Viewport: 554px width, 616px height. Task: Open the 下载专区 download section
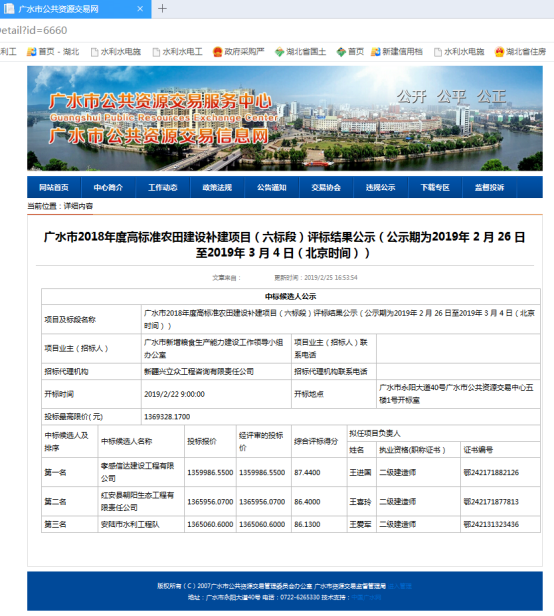click(435, 187)
